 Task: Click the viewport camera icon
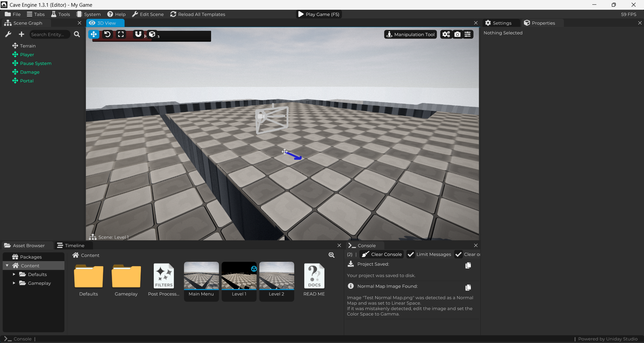click(457, 34)
